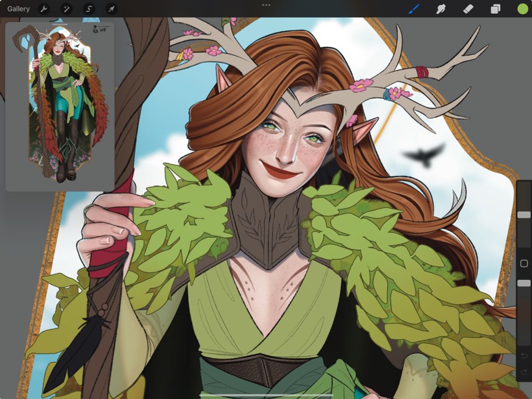Screen dimensions: 532x399
Task: Tap the Reference window top grab handle
Action: (x=60, y=24)
